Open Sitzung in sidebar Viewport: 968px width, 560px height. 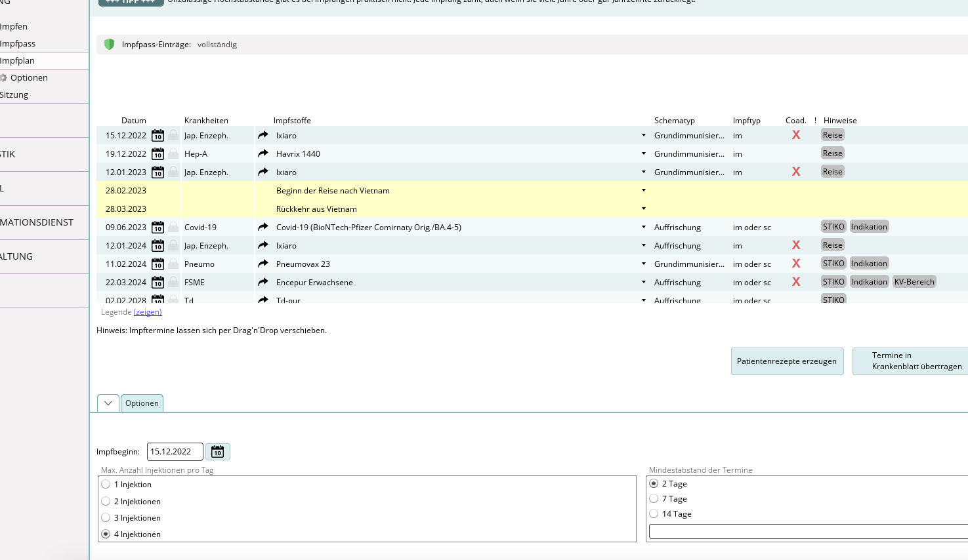pos(14,95)
